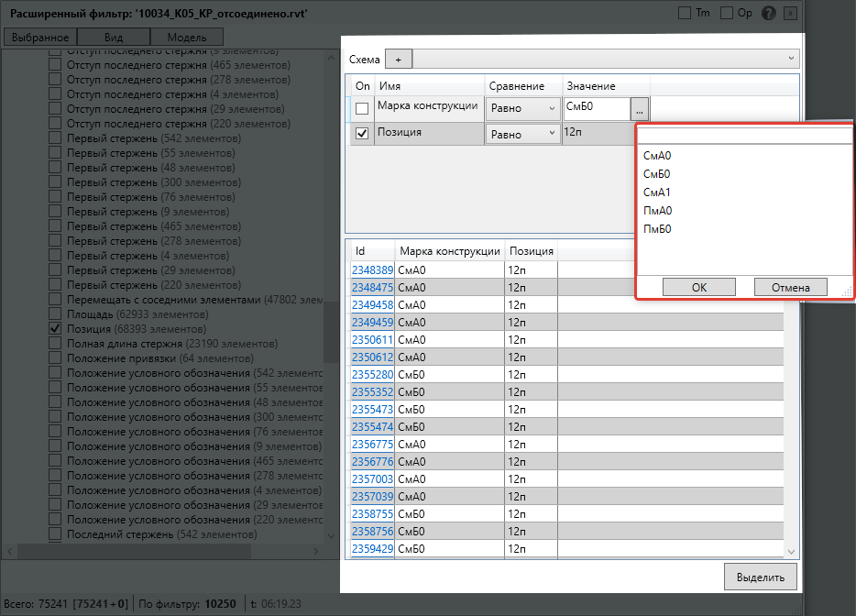Check Положение привязки (64 элементов)
Screen dimensions: 856x616
click(55, 358)
